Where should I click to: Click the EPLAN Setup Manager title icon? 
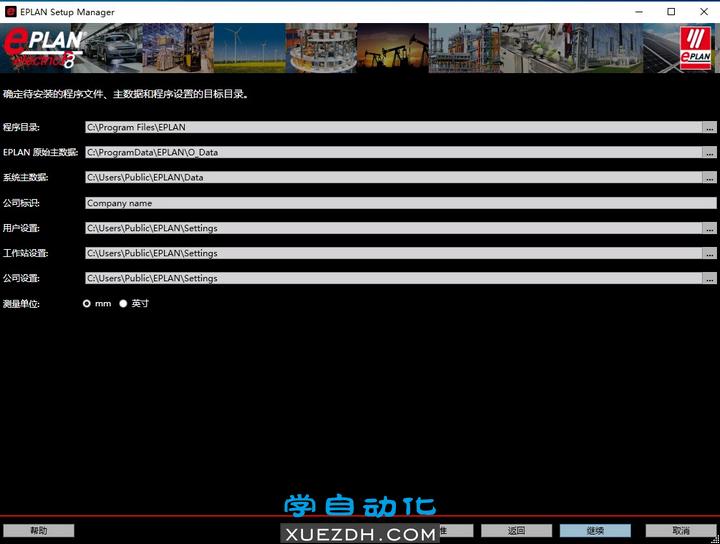pyautogui.click(x=10, y=12)
